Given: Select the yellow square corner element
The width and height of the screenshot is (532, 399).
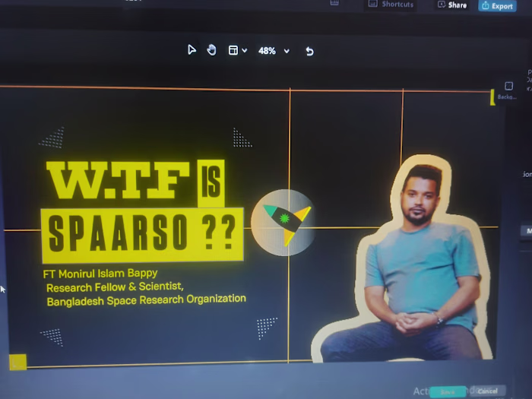Looking at the screenshot, I should (x=18, y=362).
